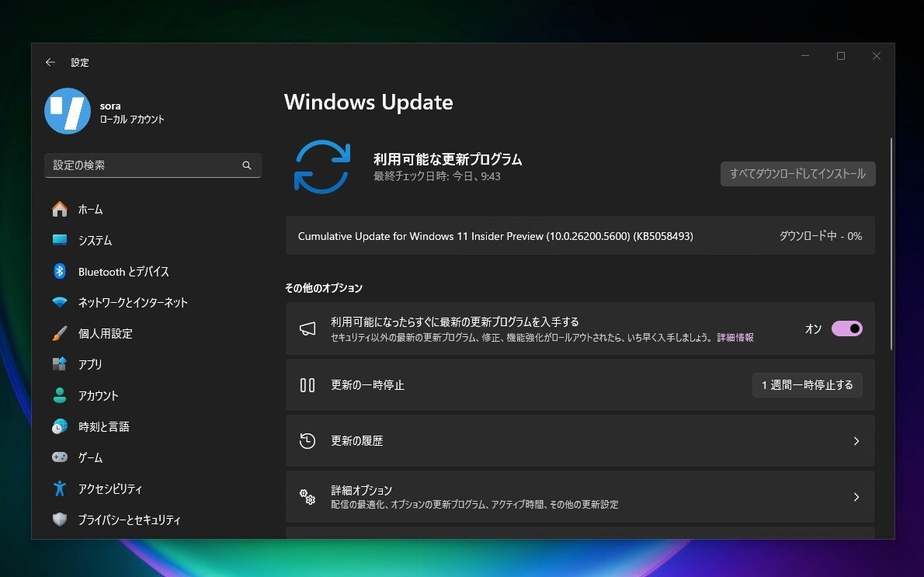Maximize the Settings window
The height and width of the screenshot is (577, 924).
(x=841, y=56)
